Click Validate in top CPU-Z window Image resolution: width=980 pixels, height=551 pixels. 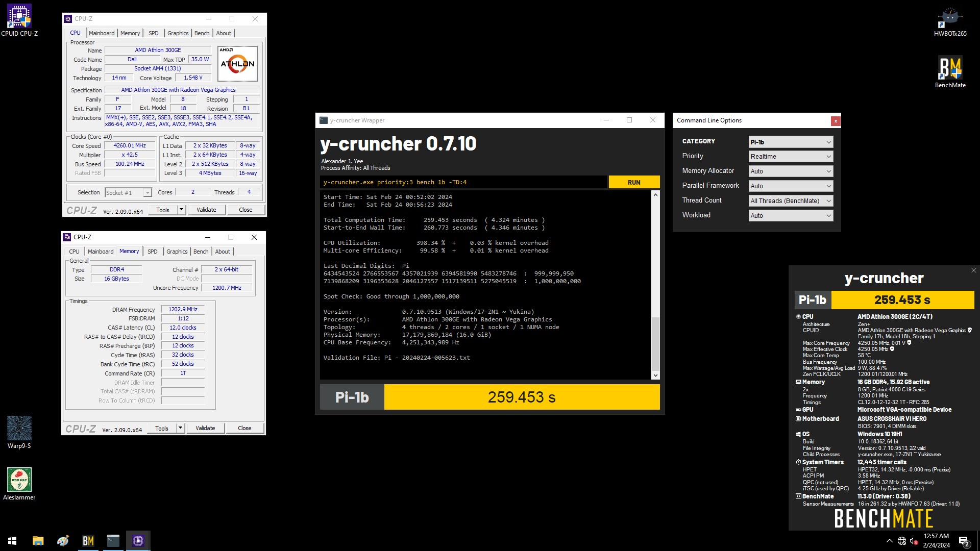(x=206, y=210)
